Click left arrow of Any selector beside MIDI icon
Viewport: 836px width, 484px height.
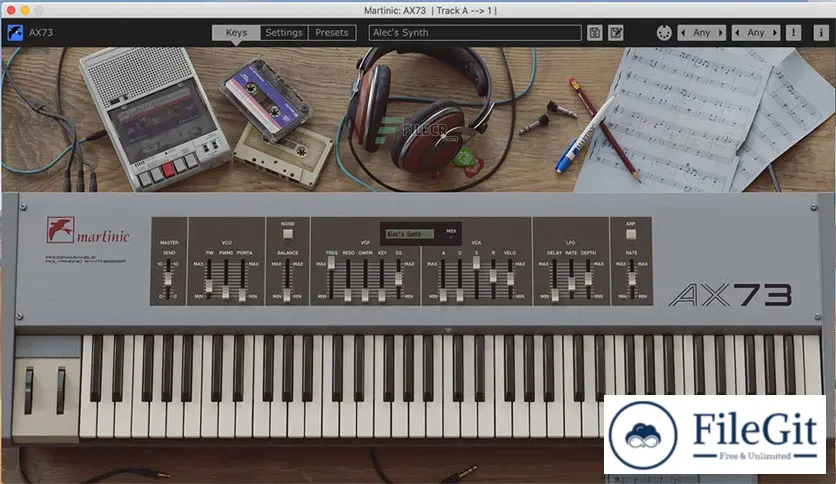click(683, 33)
